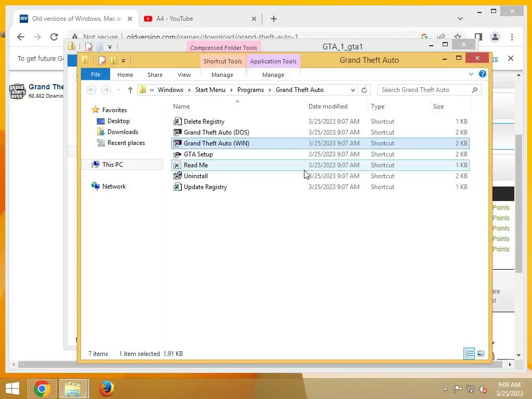Select the GTA Setup shortcut icon

[178, 154]
